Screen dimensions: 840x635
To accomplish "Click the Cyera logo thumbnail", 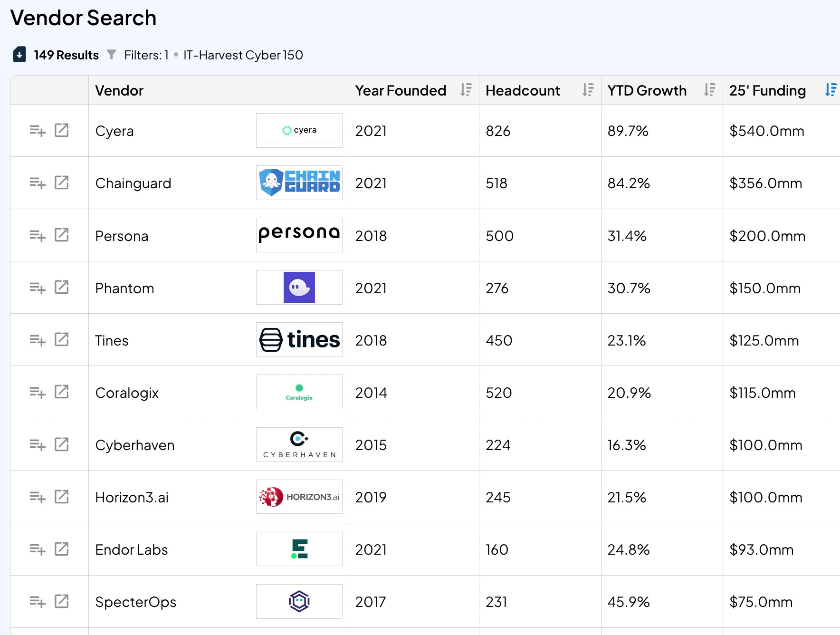I will tap(299, 130).
